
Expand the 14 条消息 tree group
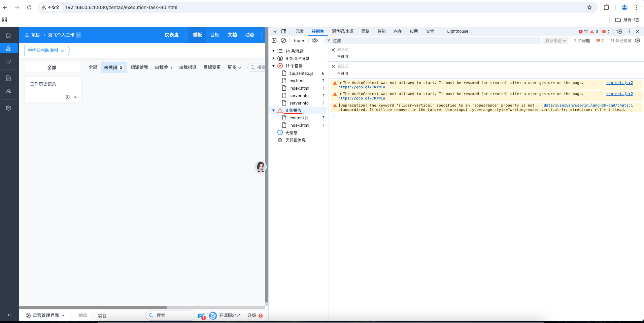[x=273, y=51]
